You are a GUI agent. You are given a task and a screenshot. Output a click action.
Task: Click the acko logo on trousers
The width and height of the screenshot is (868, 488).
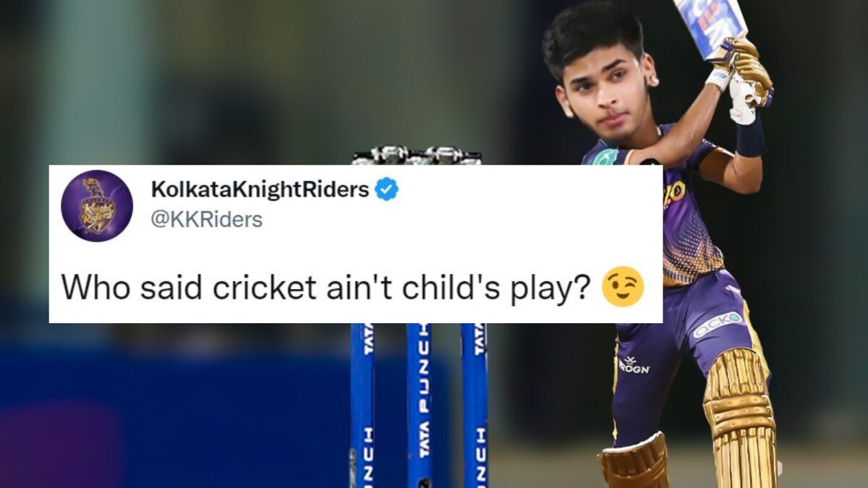tap(718, 325)
